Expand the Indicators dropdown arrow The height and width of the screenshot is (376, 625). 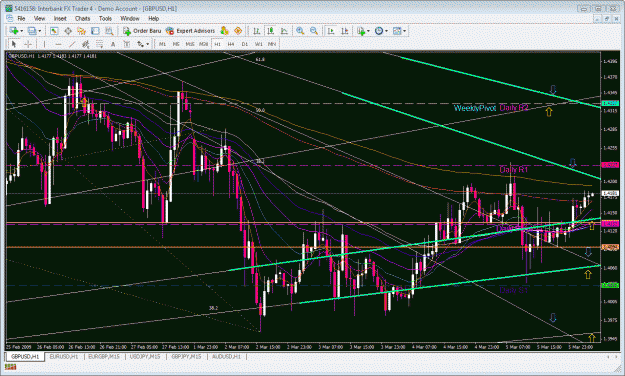tap(368, 31)
